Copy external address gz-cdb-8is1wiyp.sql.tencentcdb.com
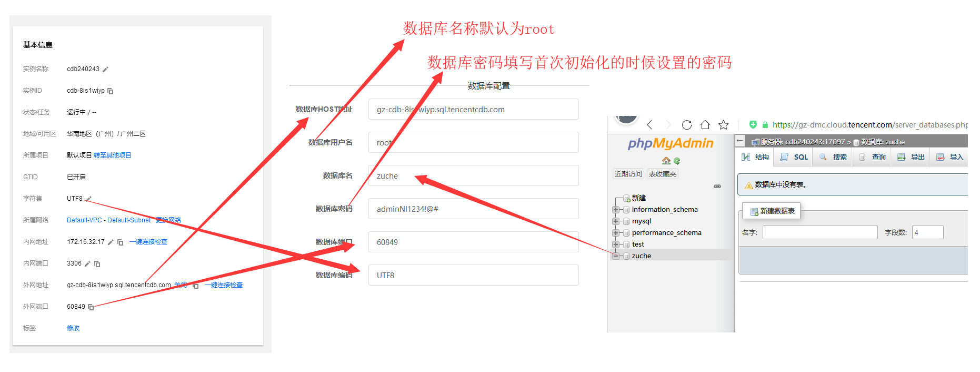 195,286
